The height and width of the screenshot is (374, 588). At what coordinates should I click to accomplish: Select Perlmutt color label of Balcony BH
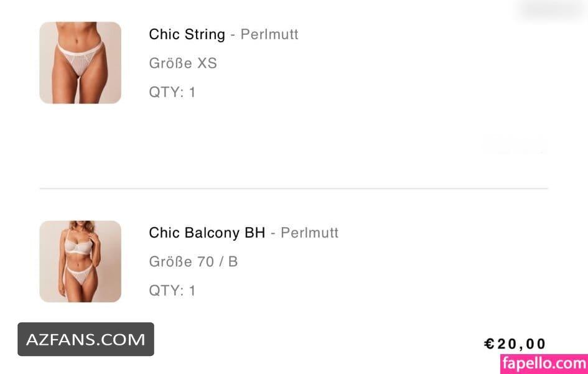pyautogui.click(x=309, y=233)
